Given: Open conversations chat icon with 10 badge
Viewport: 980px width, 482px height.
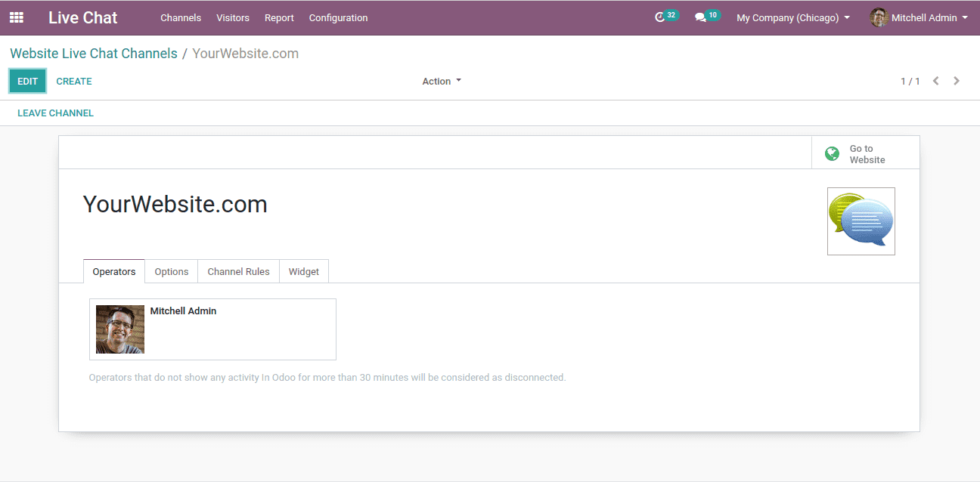Looking at the screenshot, I should [x=707, y=17].
